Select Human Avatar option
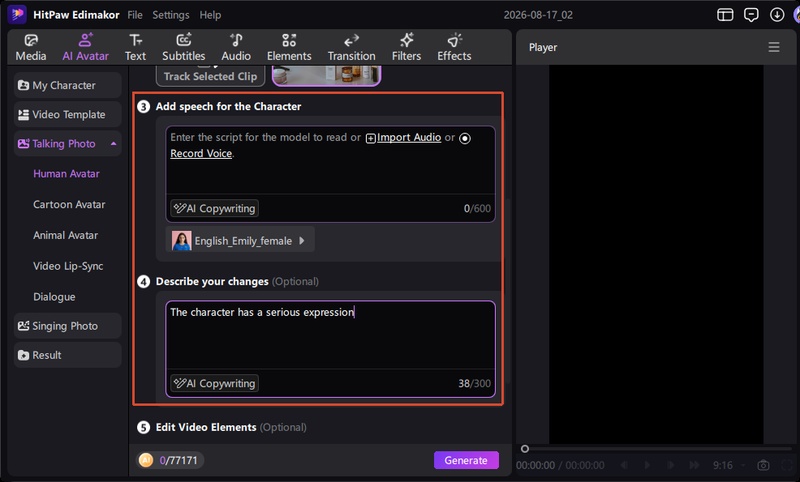Image resolution: width=800 pixels, height=482 pixels. click(x=66, y=173)
